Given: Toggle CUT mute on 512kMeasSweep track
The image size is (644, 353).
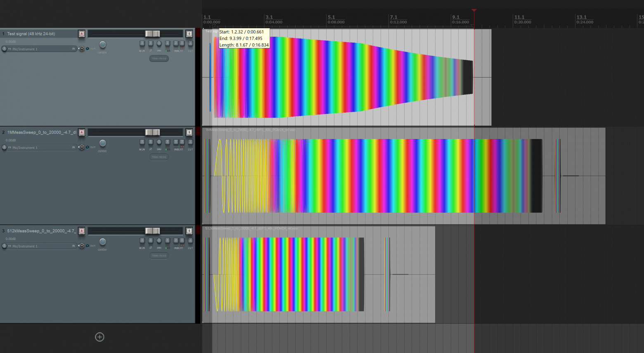Looking at the screenshot, I should 190,240.
